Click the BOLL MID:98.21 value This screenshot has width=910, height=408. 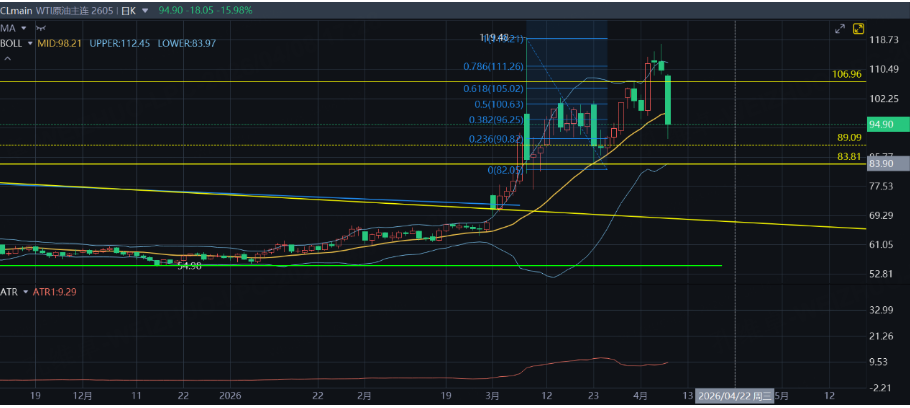pyautogui.click(x=61, y=43)
